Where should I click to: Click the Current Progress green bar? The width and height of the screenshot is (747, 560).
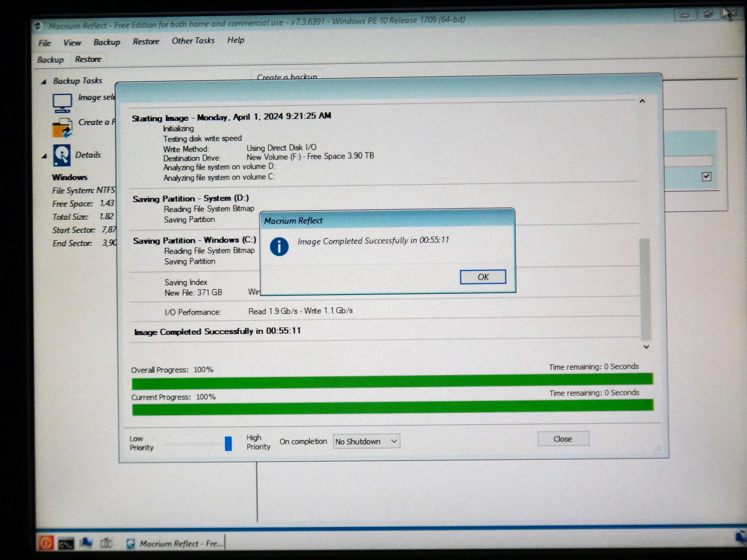click(393, 407)
